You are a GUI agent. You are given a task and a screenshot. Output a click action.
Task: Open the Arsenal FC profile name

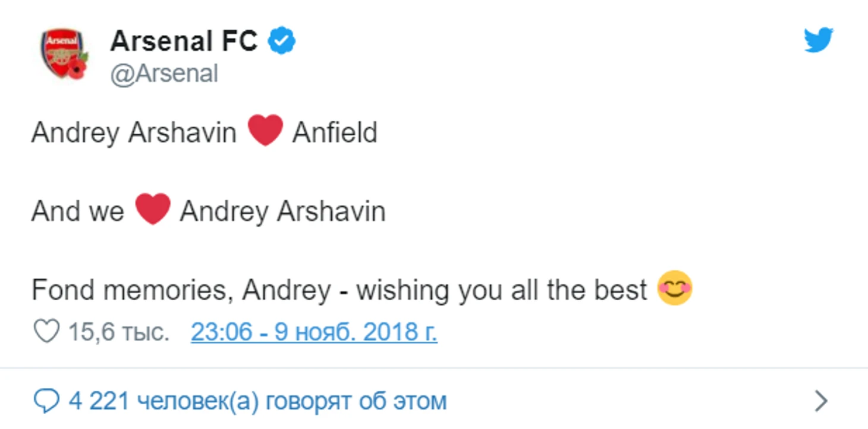pyautogui.click(x=184, y=41)
